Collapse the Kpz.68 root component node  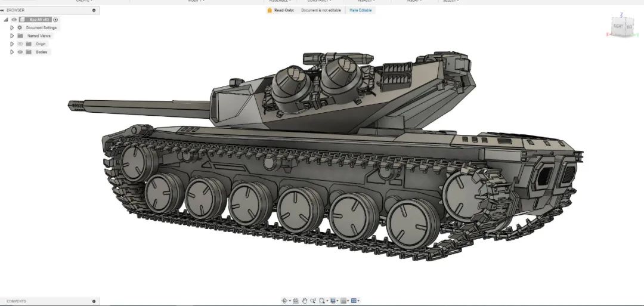[x=6, y=20]
